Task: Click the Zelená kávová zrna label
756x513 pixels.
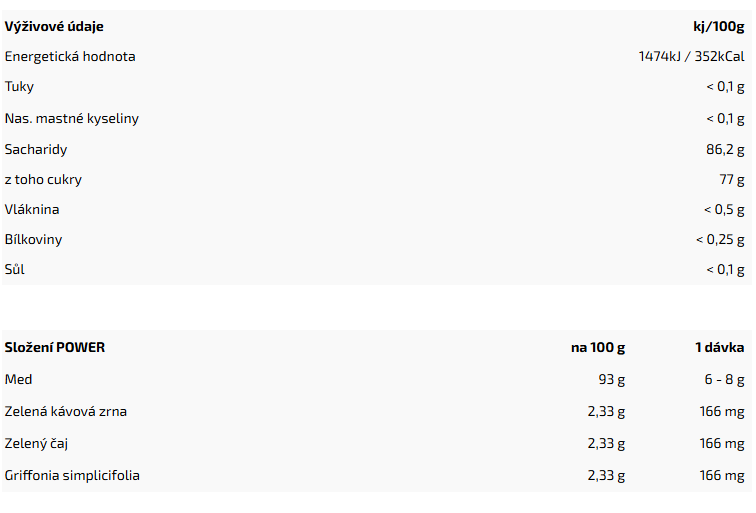Action: click(66, 412)
